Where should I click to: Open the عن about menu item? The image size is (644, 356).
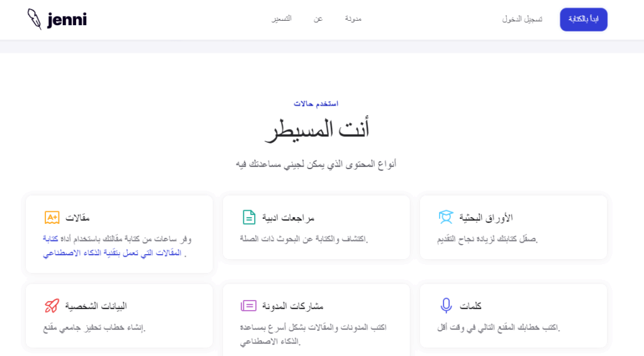(x=318, y=19)
